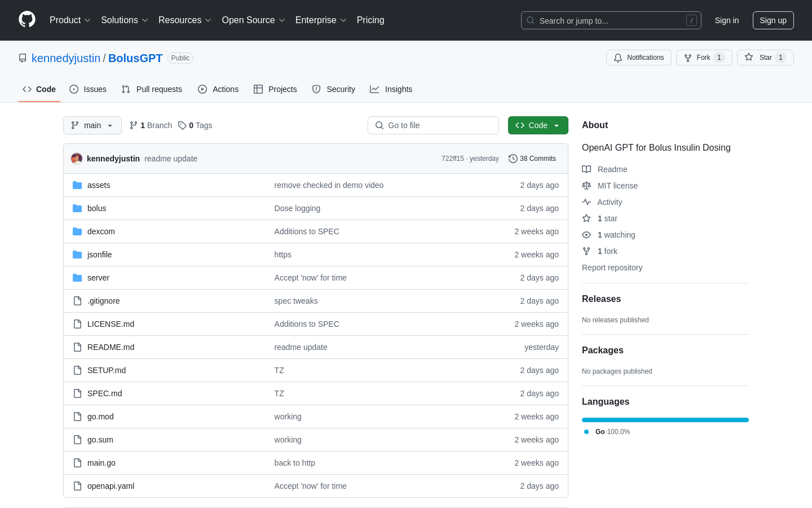The image size is (812, 508).
Task: Click the main.go file icon
Action: coord(77,463)
